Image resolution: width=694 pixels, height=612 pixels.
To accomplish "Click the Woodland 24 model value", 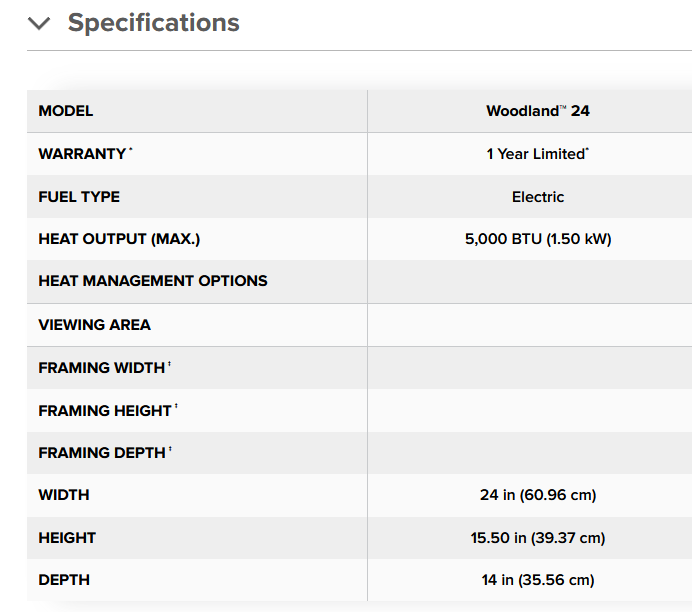I will (537, 111).
